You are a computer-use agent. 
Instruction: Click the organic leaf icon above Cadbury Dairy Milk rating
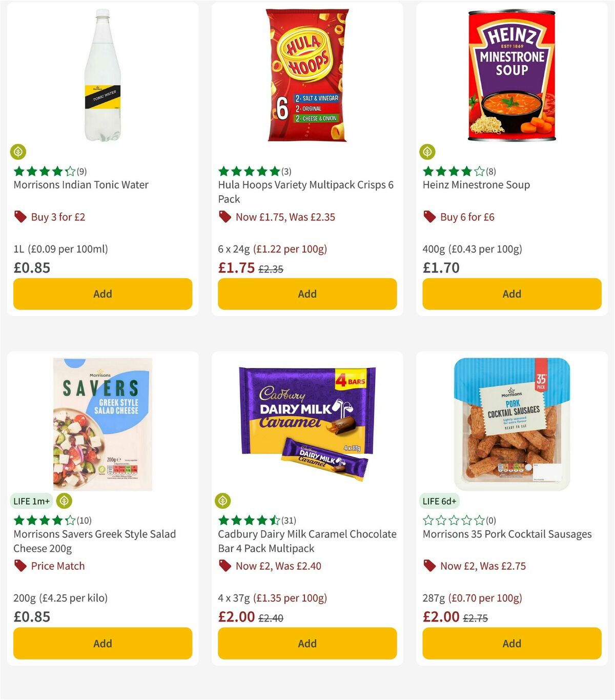click(223, 501)
